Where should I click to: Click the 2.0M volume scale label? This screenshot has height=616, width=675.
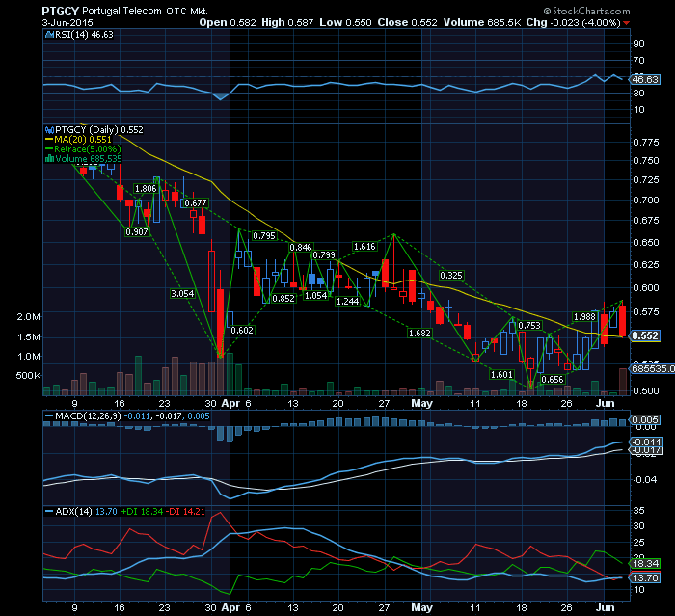pos(28,317)
